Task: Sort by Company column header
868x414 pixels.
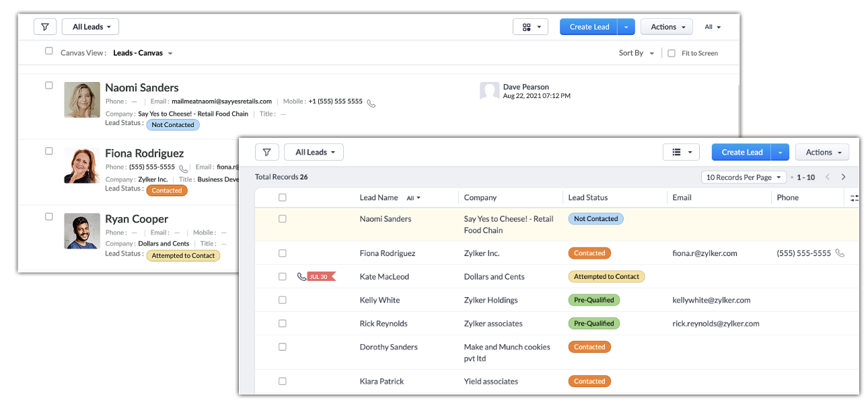Action: click(x=480, y=198)
